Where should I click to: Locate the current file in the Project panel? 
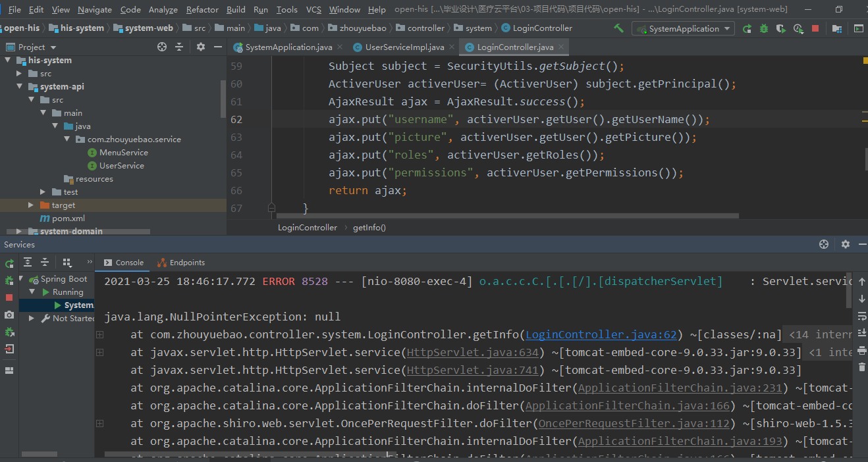(x=162, y=47)
